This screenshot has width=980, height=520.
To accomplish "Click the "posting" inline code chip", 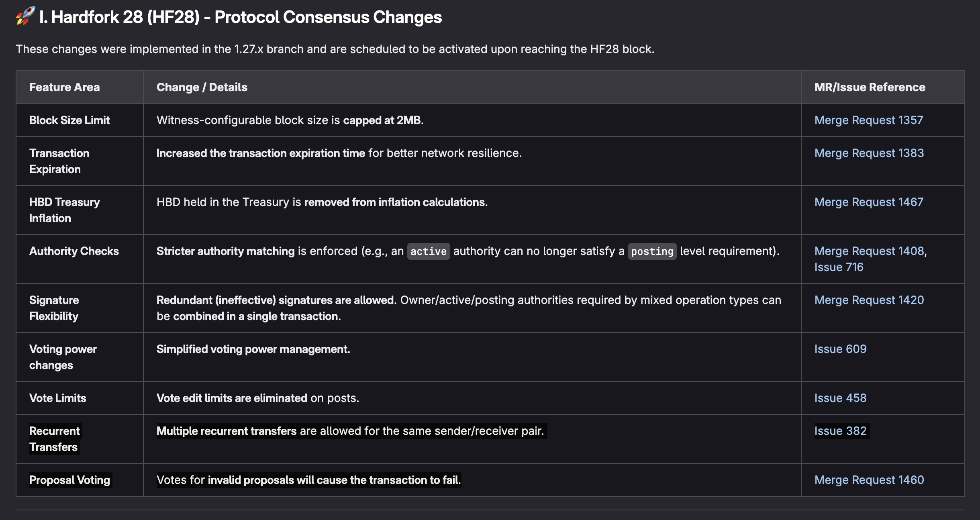I will click(652, 251).
